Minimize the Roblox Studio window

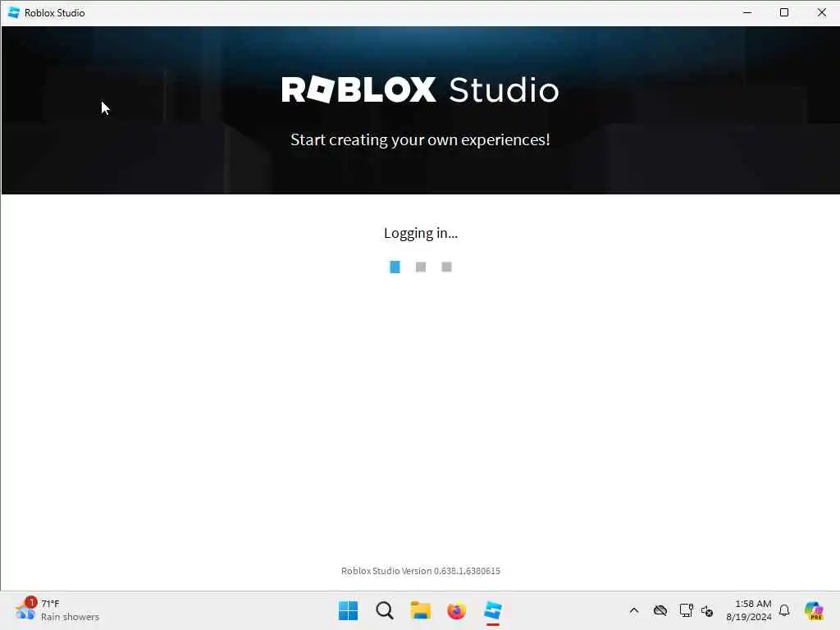tap(747, 12)
